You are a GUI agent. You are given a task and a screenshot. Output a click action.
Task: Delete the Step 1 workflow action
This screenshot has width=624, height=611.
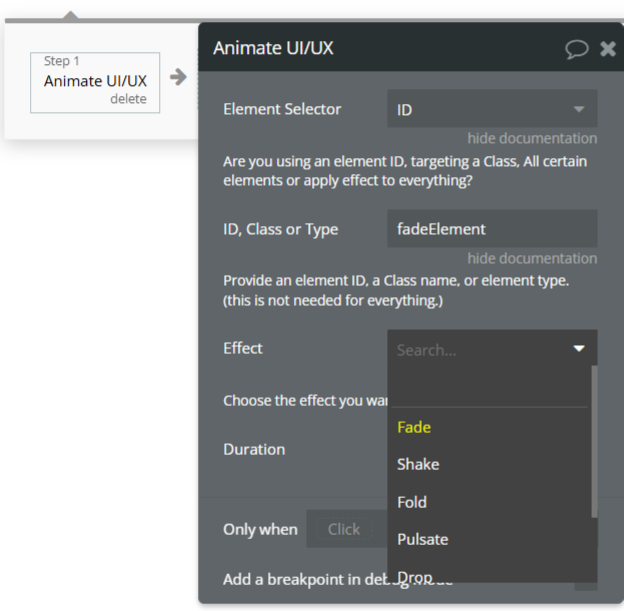point(128,99)
